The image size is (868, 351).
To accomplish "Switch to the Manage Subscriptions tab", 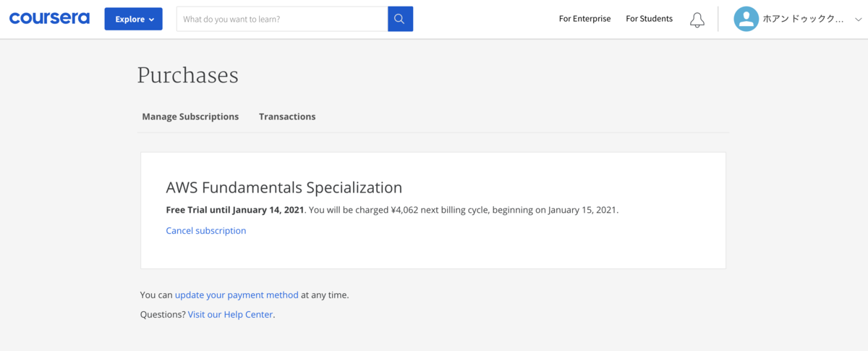I will 190,117.
